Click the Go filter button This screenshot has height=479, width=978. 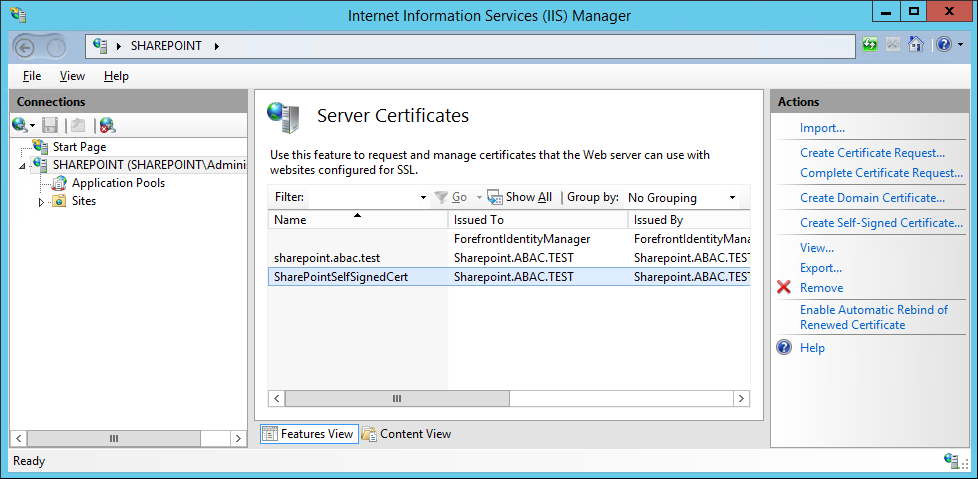tap(451, 197)
